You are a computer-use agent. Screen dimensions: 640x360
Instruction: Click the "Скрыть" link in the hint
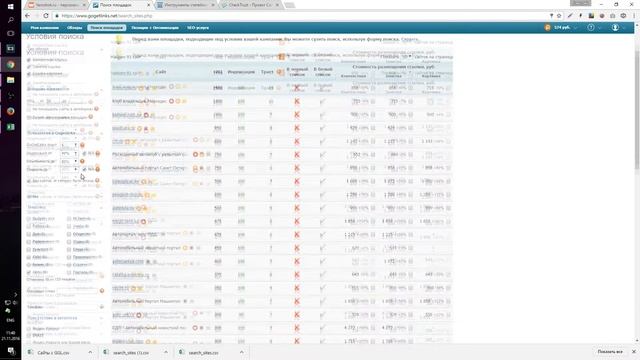[410, 40]
